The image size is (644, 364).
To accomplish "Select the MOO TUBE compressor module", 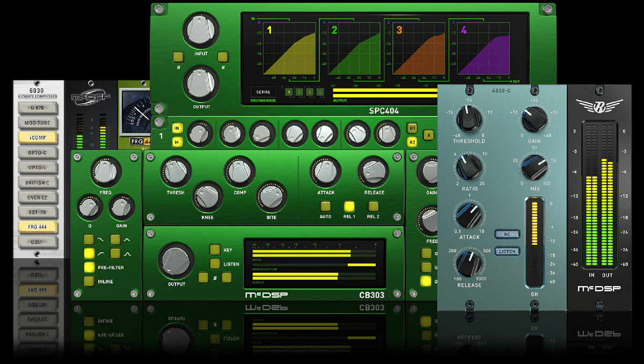I will (38, 123).
